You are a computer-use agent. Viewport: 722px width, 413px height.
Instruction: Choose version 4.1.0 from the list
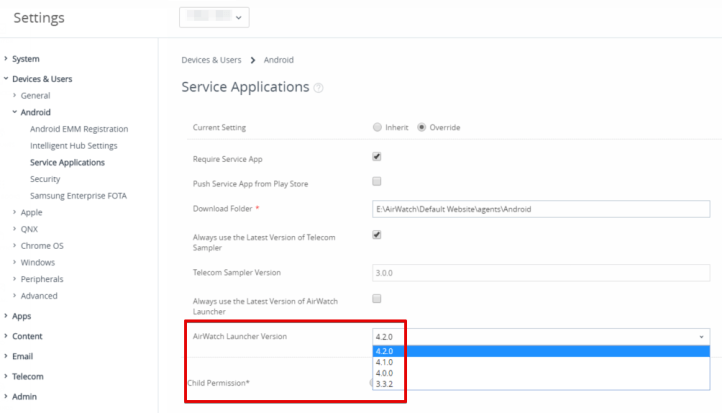click(384, 362)
